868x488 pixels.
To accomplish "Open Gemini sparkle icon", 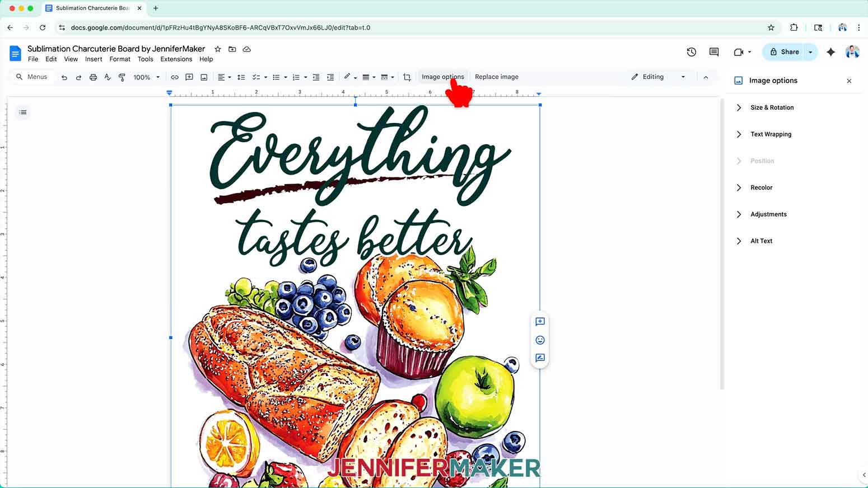I will tap(830, 52).
